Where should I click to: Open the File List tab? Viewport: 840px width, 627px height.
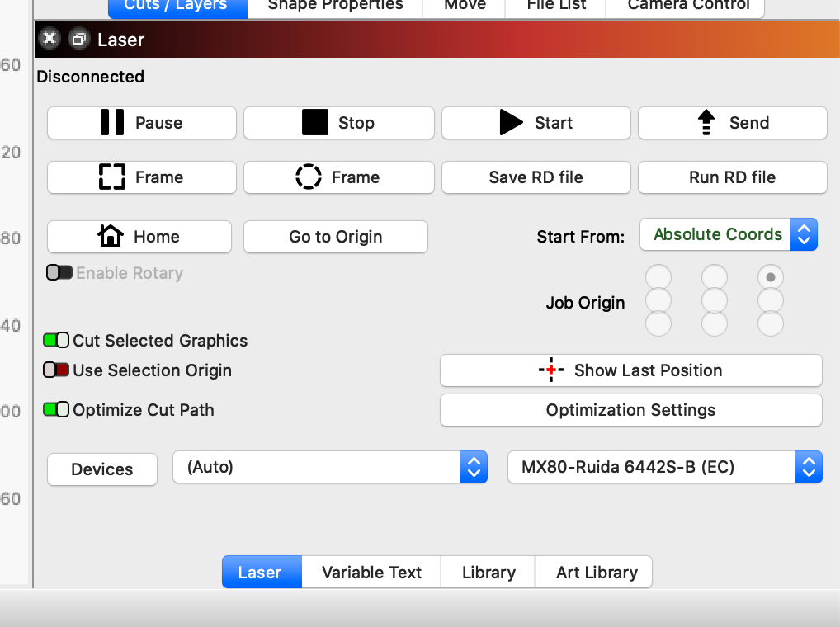click(x=555, y=7)
